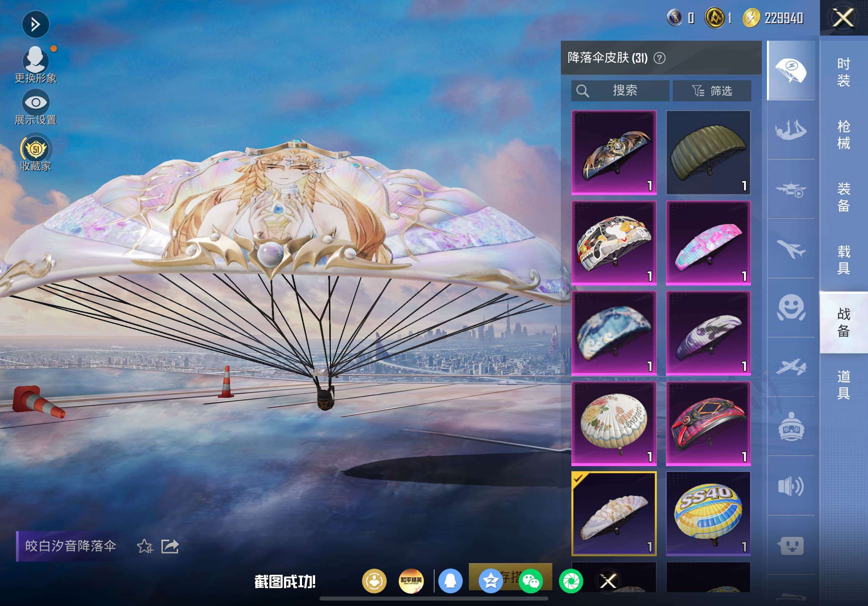Share screenshot to WeChat Moments shutter icon
868x606 pixels.
click(571, 581)
